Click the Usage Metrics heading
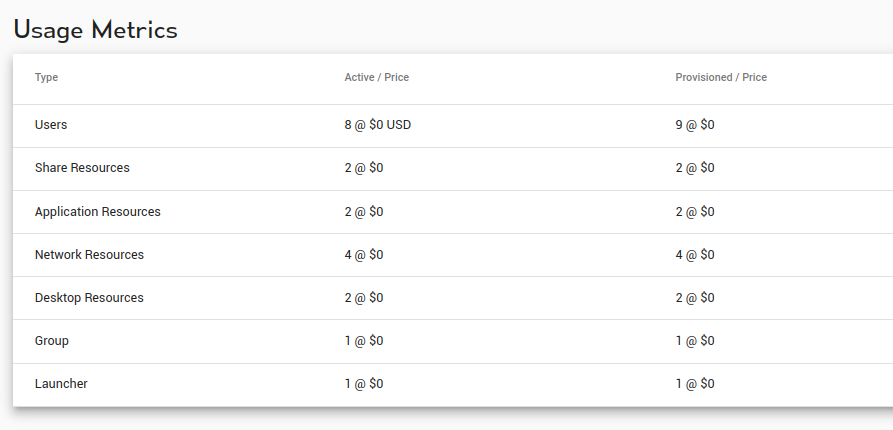Image resolution: width=893 pixels, height=430 pixels. point(96,30)
